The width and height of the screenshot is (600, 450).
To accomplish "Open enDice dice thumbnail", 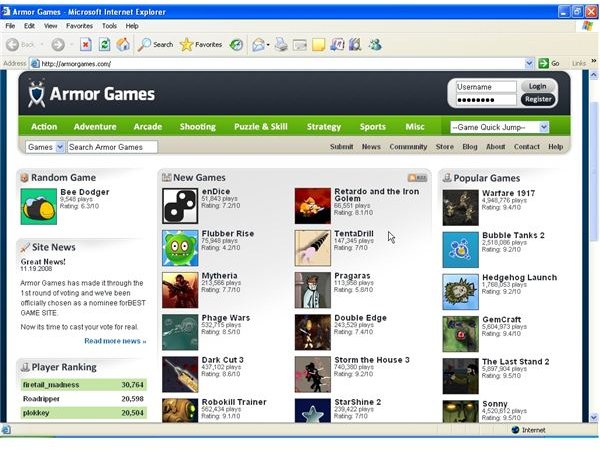I will tap(180, 206).
